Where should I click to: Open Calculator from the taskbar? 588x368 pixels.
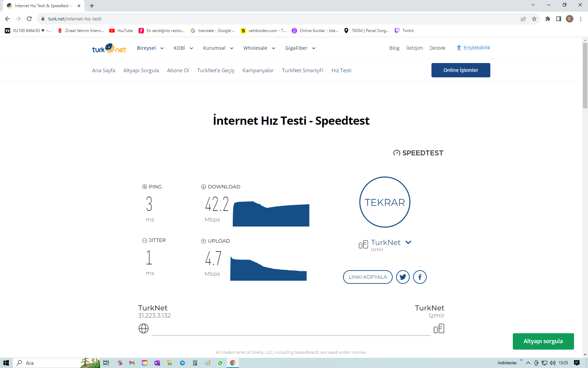point(195,363)
